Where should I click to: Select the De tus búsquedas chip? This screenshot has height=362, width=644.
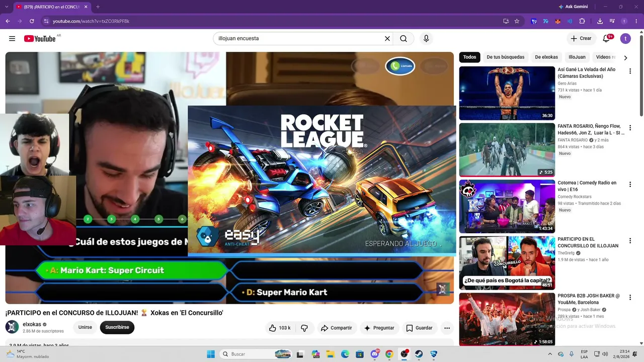pos(505,57)
